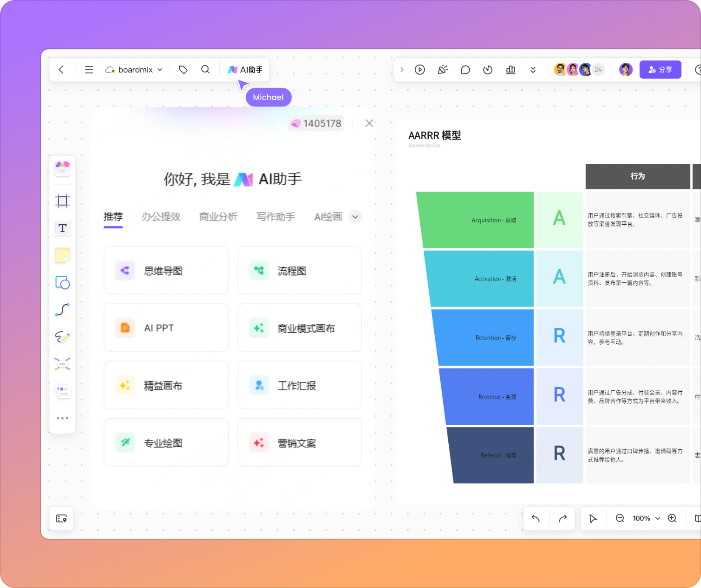Screen dimensions: 701x588
Task: Select the Frame tool in left toolbar
Action: tap(62, 201)
